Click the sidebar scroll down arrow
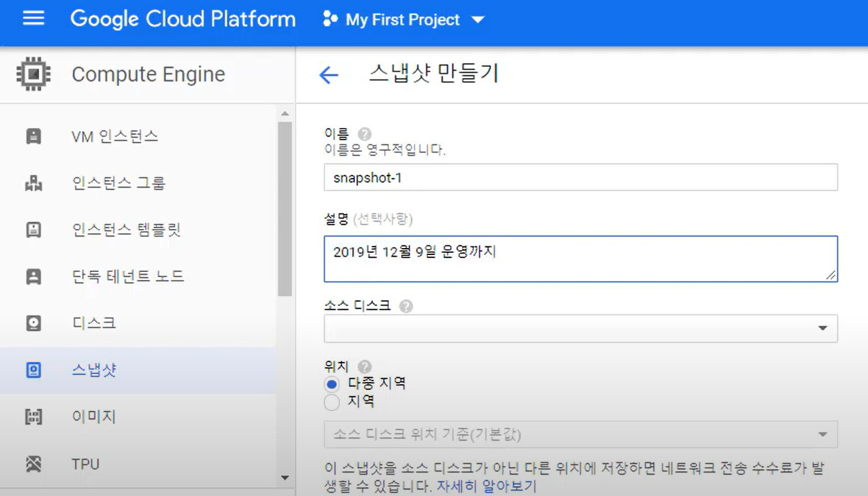The height and width of the screenshot is (496, 868). tap(285, 478)
